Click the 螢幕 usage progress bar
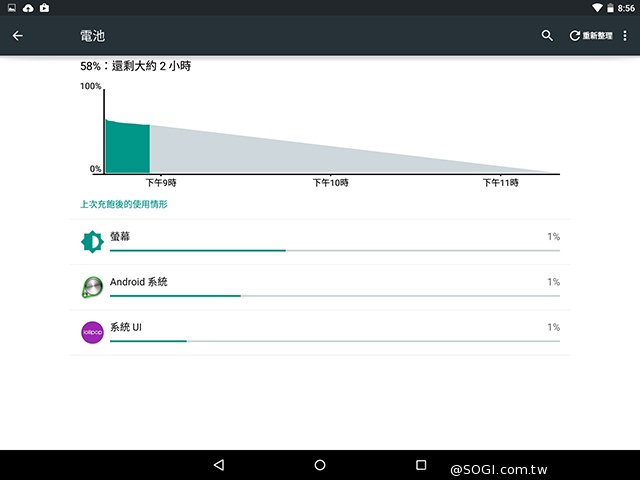 [335, 251]
